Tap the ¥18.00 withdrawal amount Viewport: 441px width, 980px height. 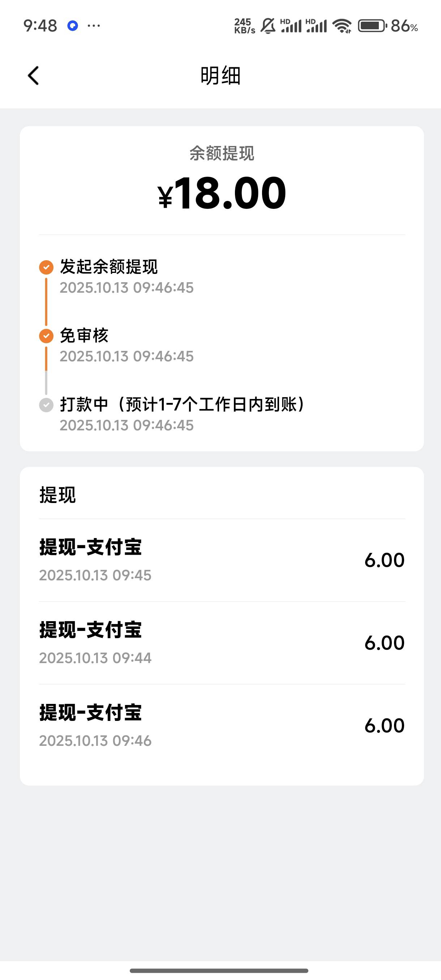tap(222, 193)
